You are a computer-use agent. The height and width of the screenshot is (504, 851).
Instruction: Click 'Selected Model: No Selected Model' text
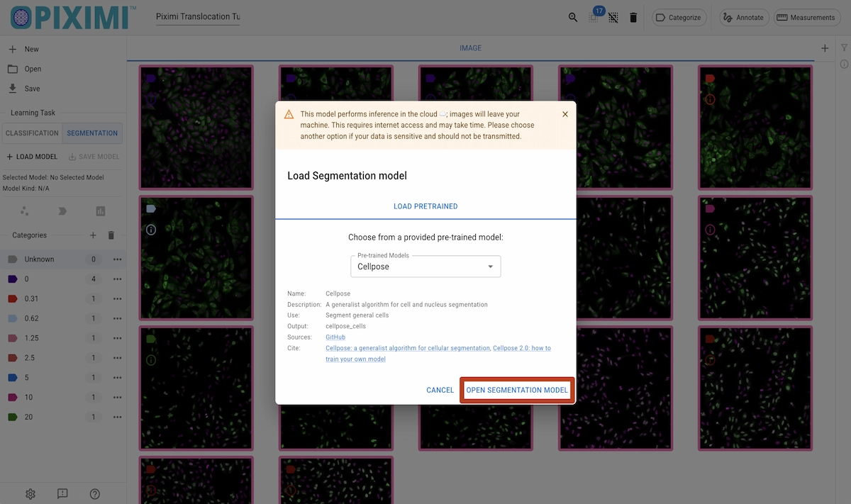(x=53, y=177)
